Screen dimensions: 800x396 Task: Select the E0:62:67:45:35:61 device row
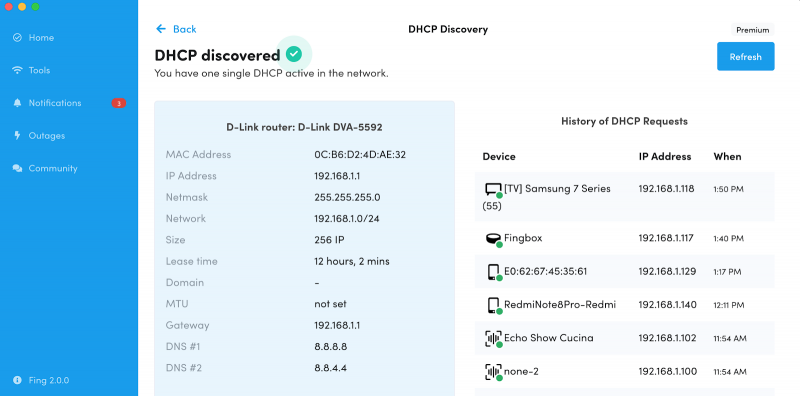tap(624, 271)
